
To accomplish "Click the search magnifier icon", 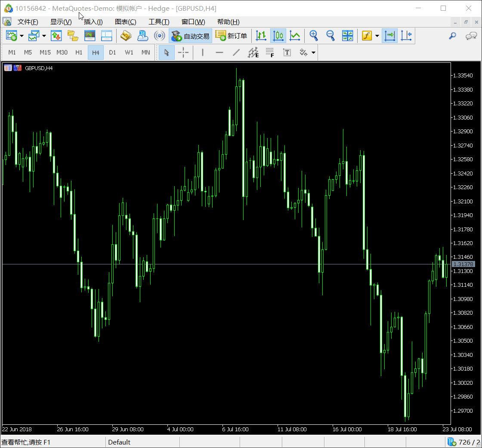I will 452,36.
